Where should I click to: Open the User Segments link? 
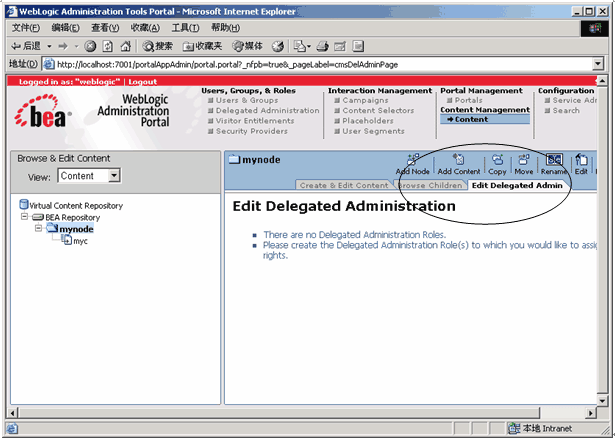[373, 131]
